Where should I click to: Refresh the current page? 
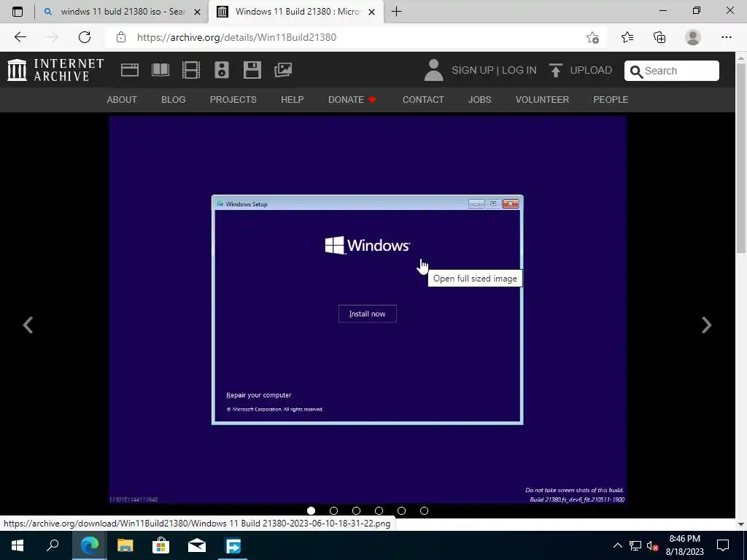[85, 37]
